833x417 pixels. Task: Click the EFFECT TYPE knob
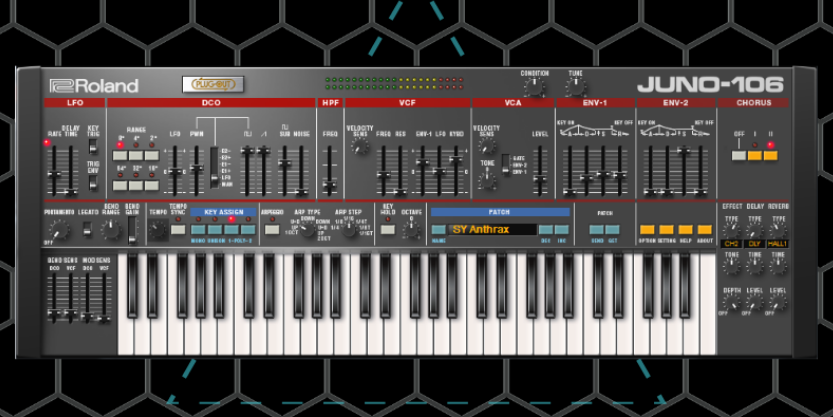click(x=732, y=230)
